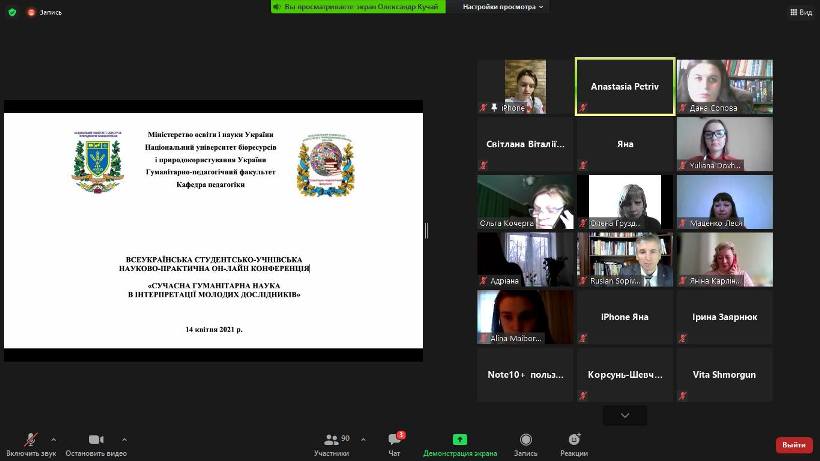This screenshot has width=820, height=461.
Task: Select the Alina Maibor... video tile
Action: pyautogui.click(x=525, y=317)
